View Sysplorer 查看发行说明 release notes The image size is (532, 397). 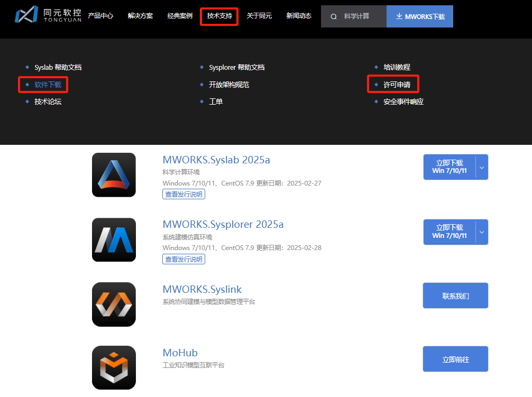pyautogui.click(x=184, y=260)
